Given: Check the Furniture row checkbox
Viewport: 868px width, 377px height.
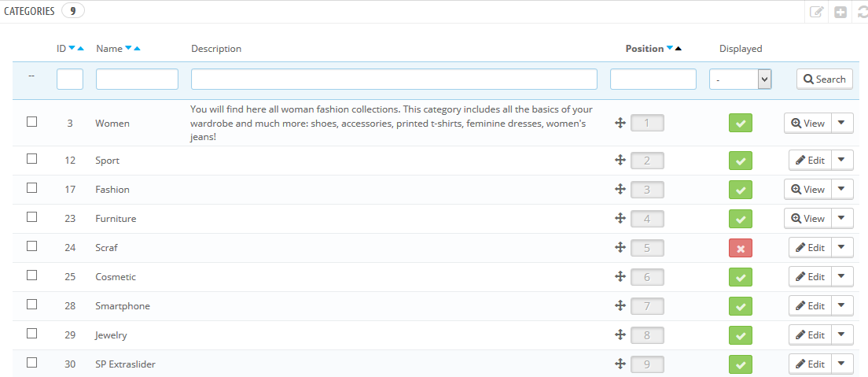Looking at the screenshot, I should pos(32,216).
